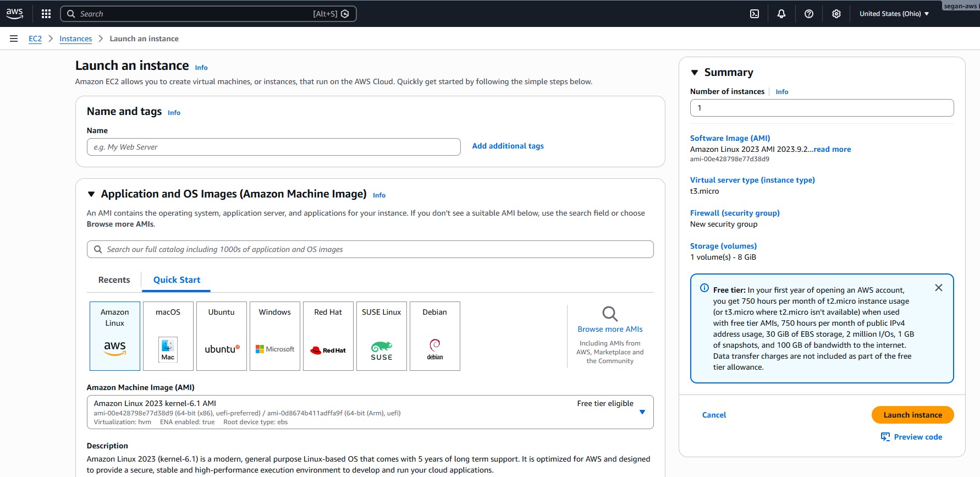Go to Instances breadcrumb link

pyautogui.click(x=76, y=39)
